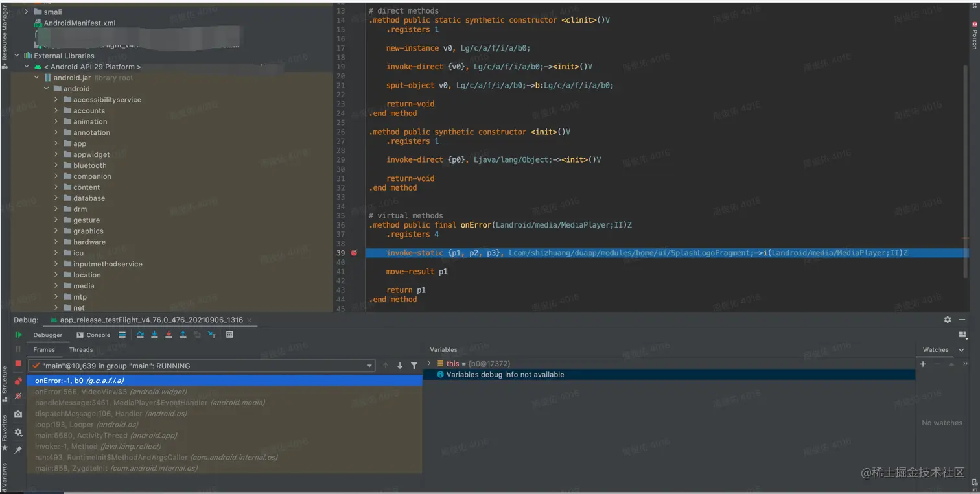The width and height of the screenshot is (980, 494).
Task: Add a new watch with plus icon
Action: pos(923,364)
